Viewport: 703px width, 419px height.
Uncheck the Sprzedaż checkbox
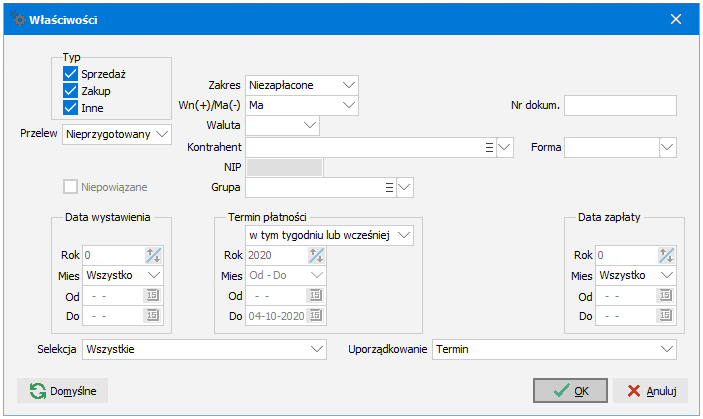tap(70, 73)
